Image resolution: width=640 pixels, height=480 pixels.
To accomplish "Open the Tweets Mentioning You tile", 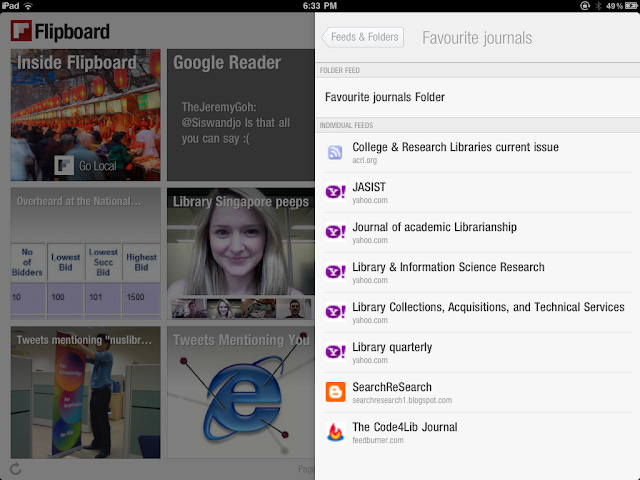I will pos(241,392).
